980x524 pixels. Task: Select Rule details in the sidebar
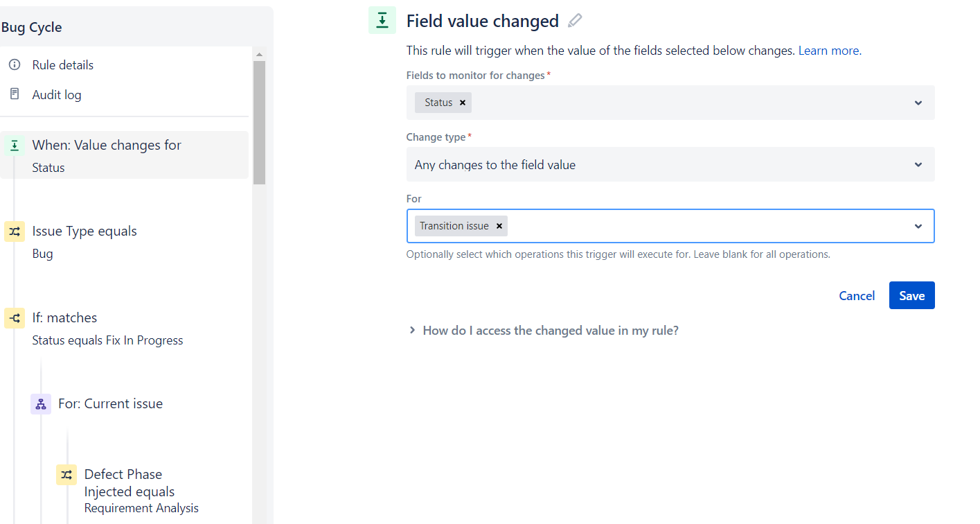[x=63, y=64]
